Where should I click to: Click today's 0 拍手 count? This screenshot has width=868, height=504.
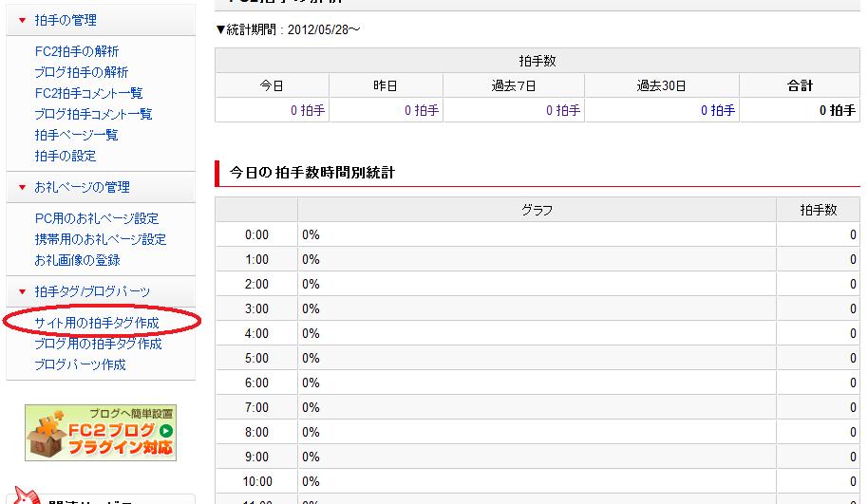click(308, 110)
